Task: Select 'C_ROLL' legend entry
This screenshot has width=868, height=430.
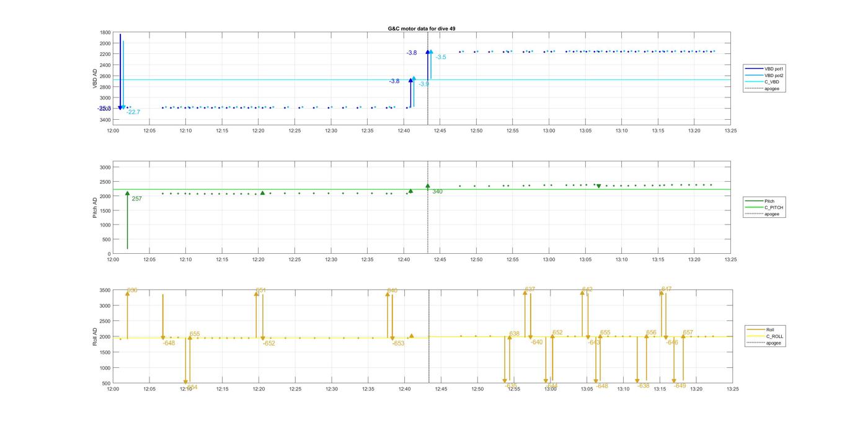Action: pos(774,336)
